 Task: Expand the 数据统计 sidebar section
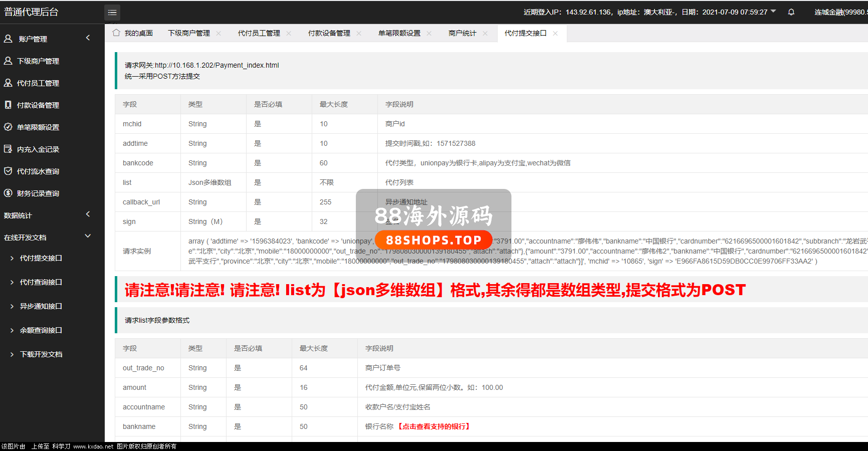pos(88,214)
